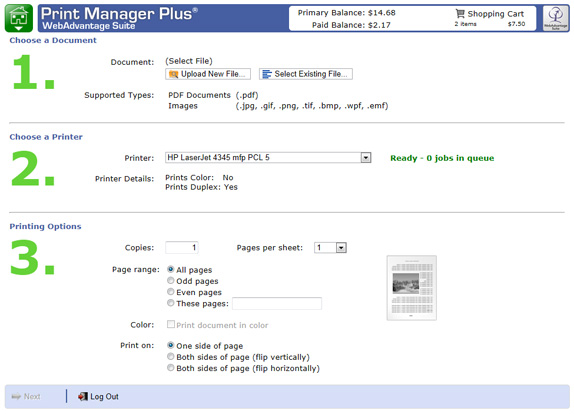Viewport: 574px width, 414px height.
Task: Click the Primary Balance: $14.68 text
Action: point(346,13)
